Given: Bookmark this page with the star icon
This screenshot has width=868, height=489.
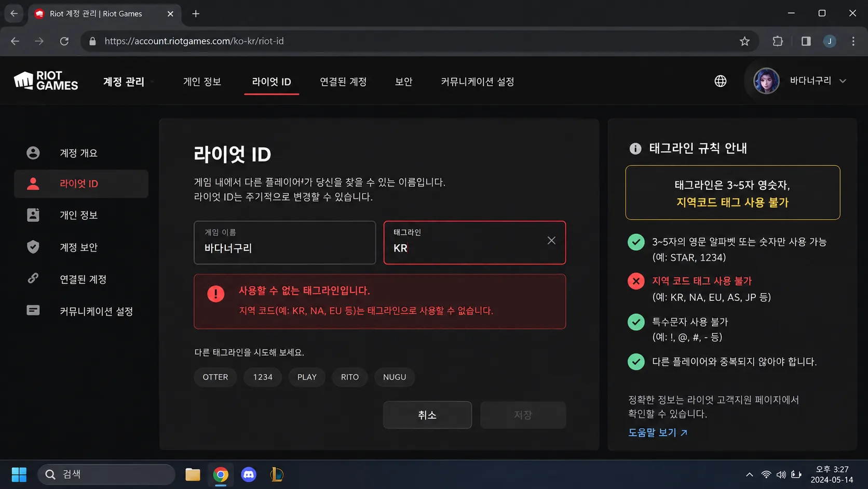Looking at the screenshot, I should pyautogui.click(x=744, y=41).
